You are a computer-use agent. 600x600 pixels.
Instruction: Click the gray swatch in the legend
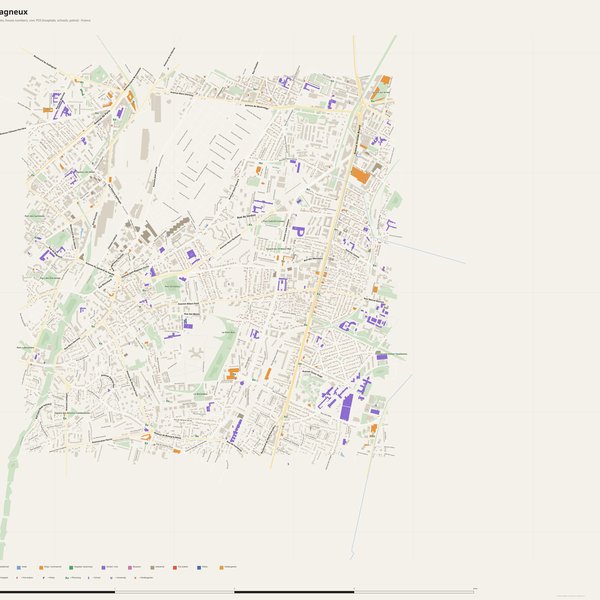152,568
